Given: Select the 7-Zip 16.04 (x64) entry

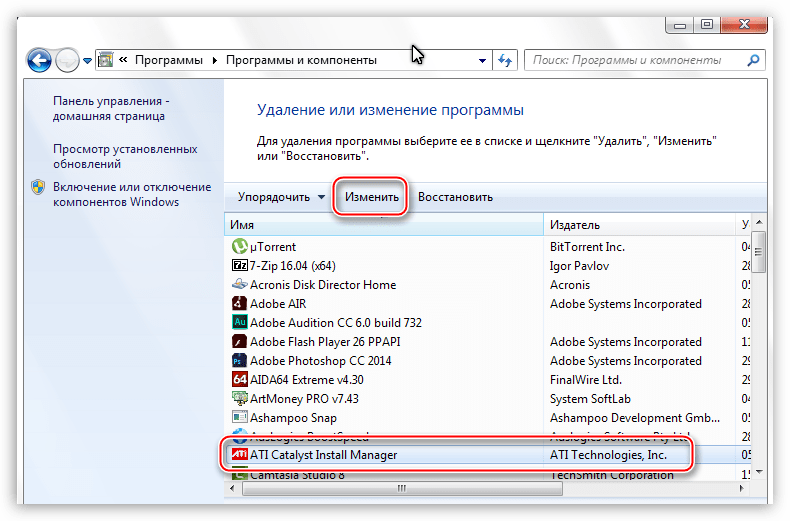Looking at the screenshot, I should (293, 266).
